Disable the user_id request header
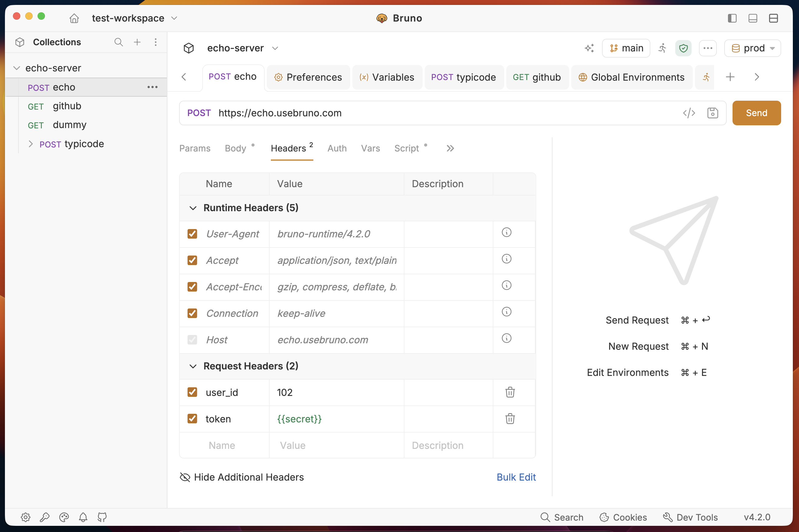799x532 pixels. [192, 392]
